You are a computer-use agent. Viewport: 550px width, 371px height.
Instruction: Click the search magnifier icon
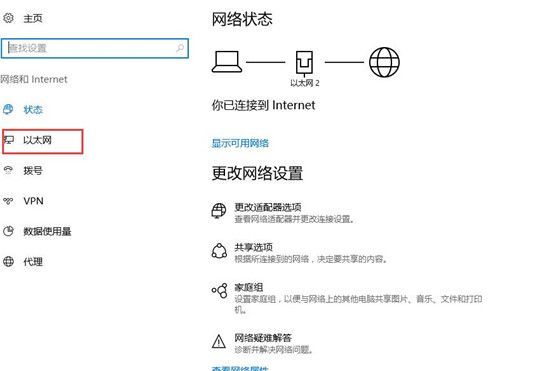[180, 48]
